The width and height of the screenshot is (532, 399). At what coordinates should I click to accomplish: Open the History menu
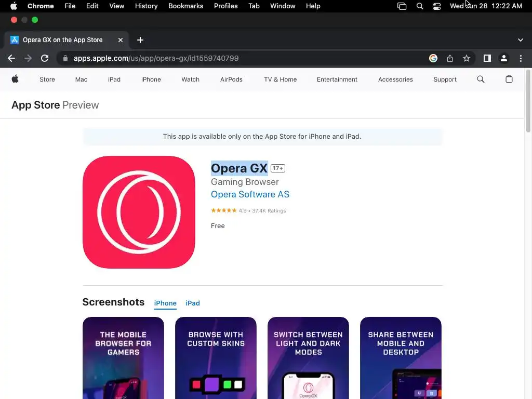(x=146, y=6)
